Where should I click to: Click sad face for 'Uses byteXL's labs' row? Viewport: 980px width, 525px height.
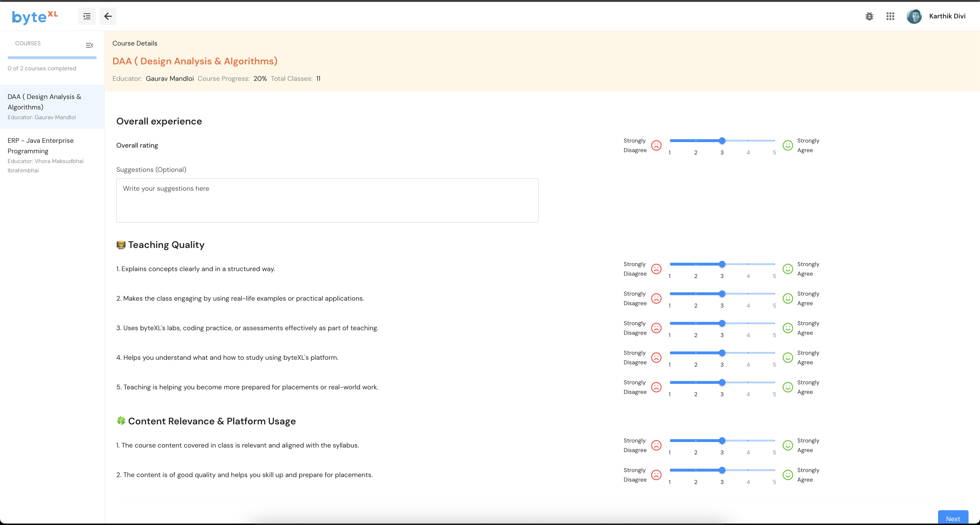coord(656,328)
